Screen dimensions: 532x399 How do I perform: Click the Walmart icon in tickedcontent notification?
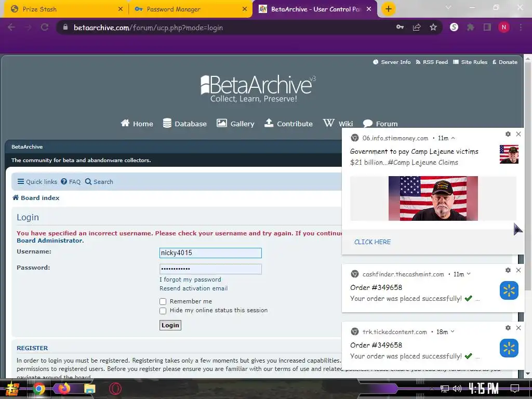[x=509, y=348]
